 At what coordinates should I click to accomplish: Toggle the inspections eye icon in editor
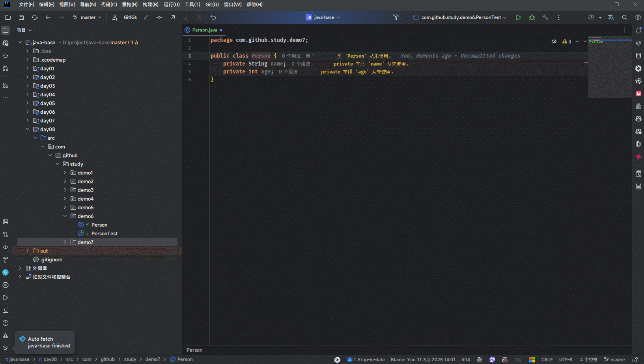[x=554, y=41]
